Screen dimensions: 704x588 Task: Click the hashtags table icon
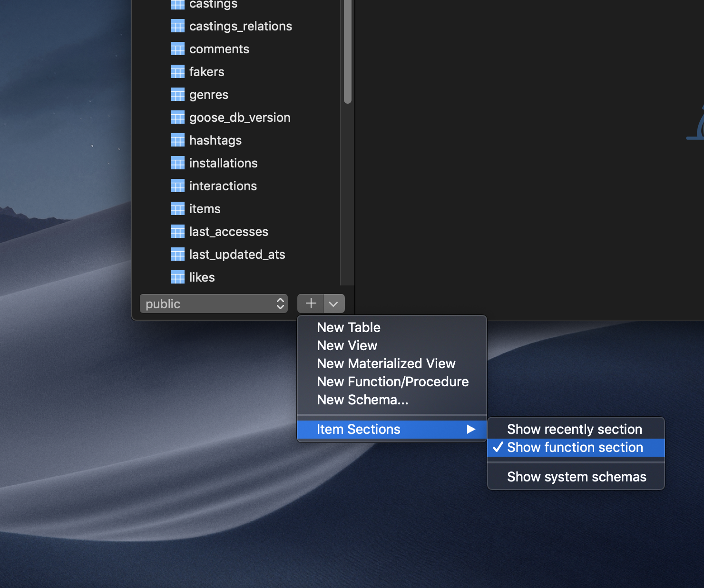click(177, 140)
